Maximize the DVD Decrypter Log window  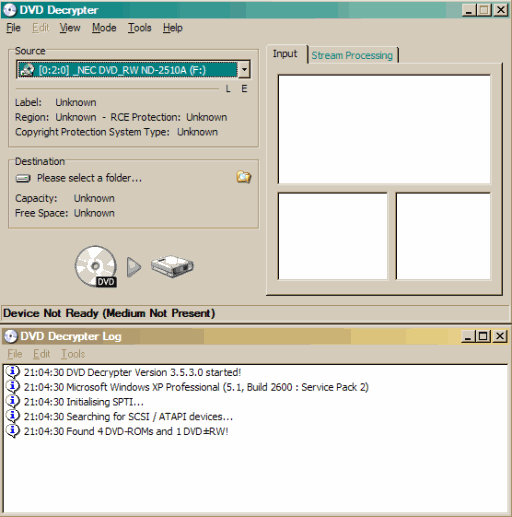[483, 336]
